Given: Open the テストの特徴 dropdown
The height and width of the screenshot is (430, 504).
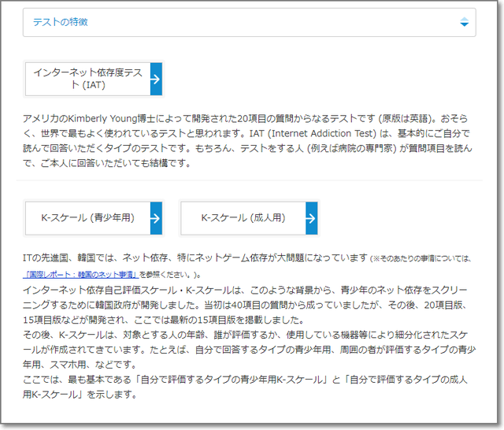Looking at the screenshot, I should tap(249, 22).
